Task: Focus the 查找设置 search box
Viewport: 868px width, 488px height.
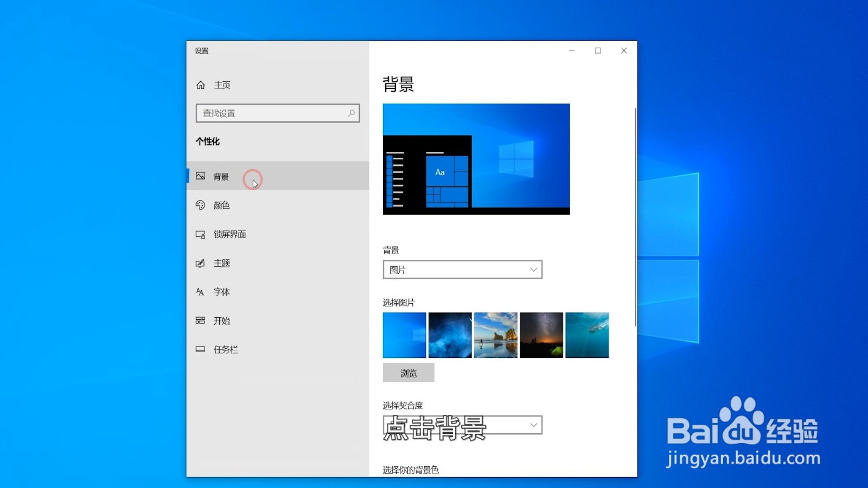Action: click(x=277, y=113)
